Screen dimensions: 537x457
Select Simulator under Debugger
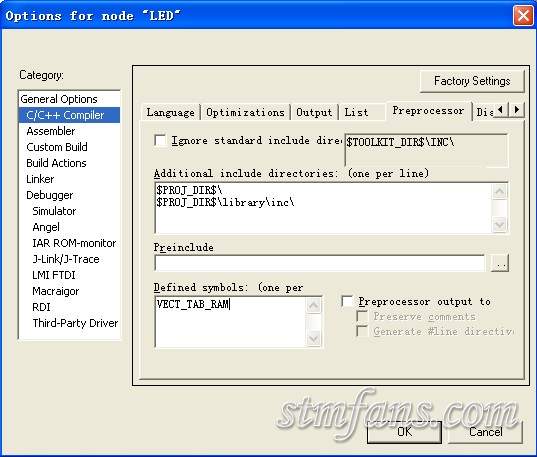click(x=54, y=211)
